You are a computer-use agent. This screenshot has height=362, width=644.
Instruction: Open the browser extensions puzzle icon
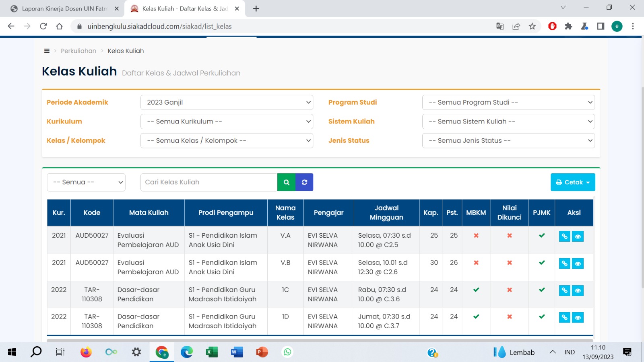click(x=568, y=27)
